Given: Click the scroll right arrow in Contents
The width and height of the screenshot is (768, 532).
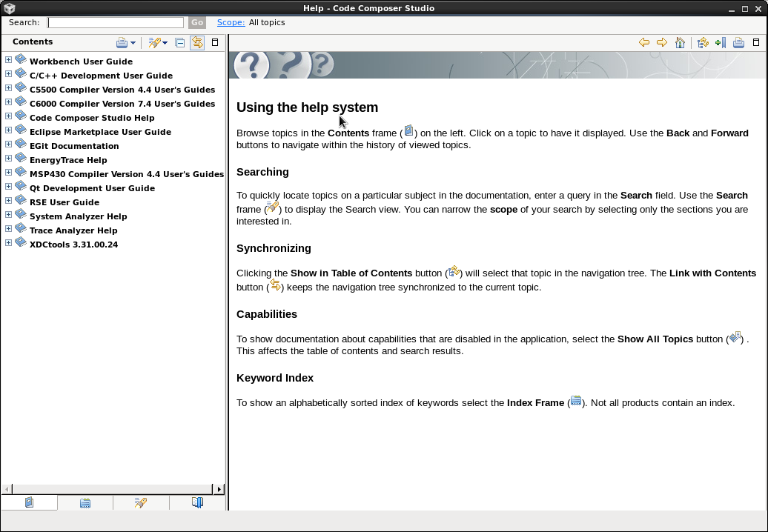Looking at the screenshot, I should click(x=219, y=489).
